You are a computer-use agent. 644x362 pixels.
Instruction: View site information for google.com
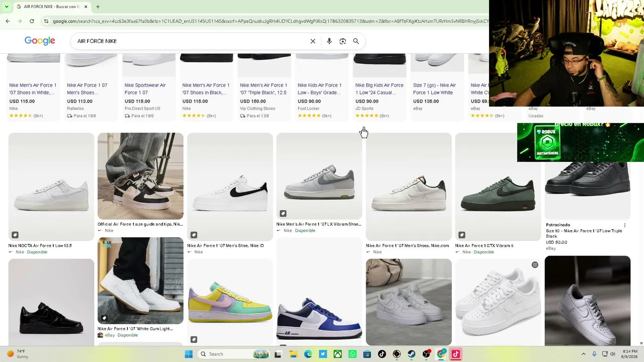[46, 21]
